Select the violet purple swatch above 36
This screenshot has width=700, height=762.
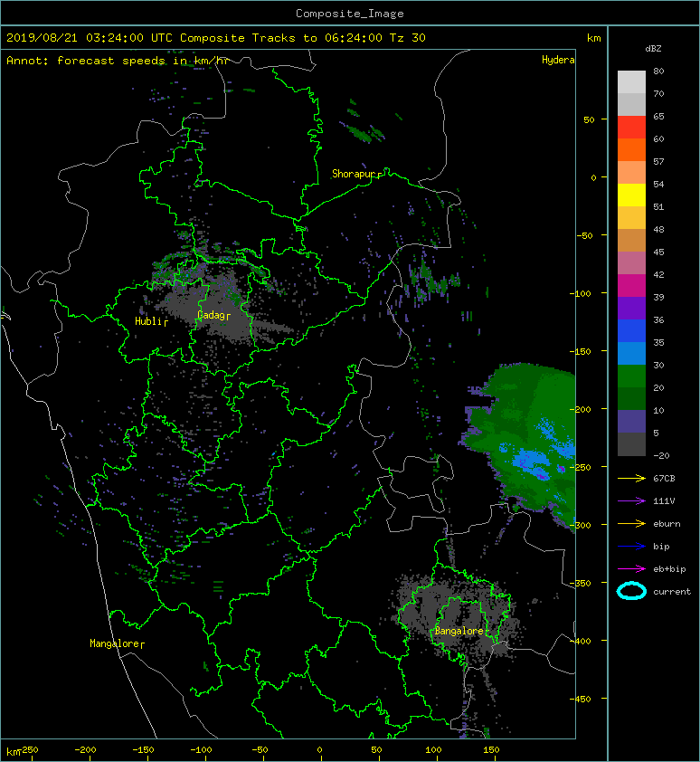point(631,308)
